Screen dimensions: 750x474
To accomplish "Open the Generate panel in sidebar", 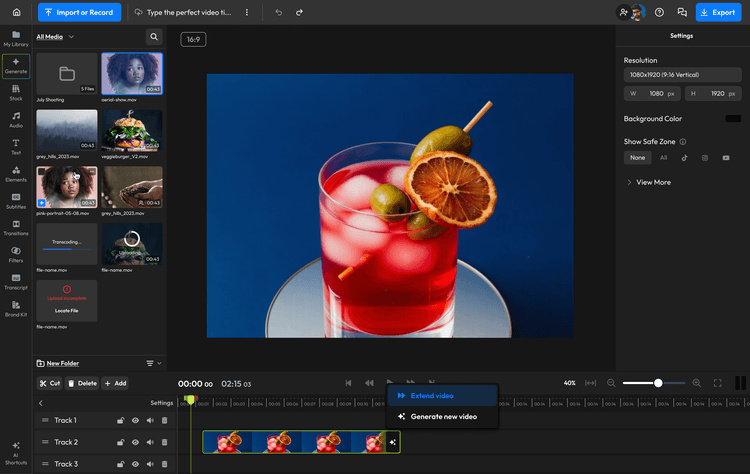I will point(16,66).
